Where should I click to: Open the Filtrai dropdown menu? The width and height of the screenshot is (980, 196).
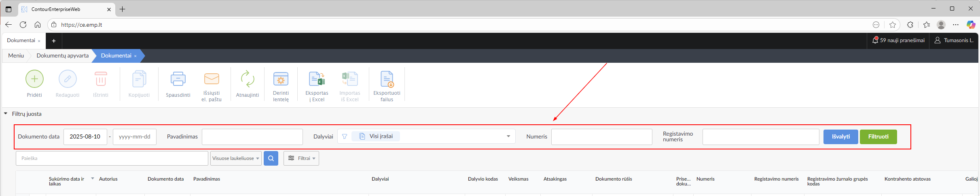click(x=301, y=158)
